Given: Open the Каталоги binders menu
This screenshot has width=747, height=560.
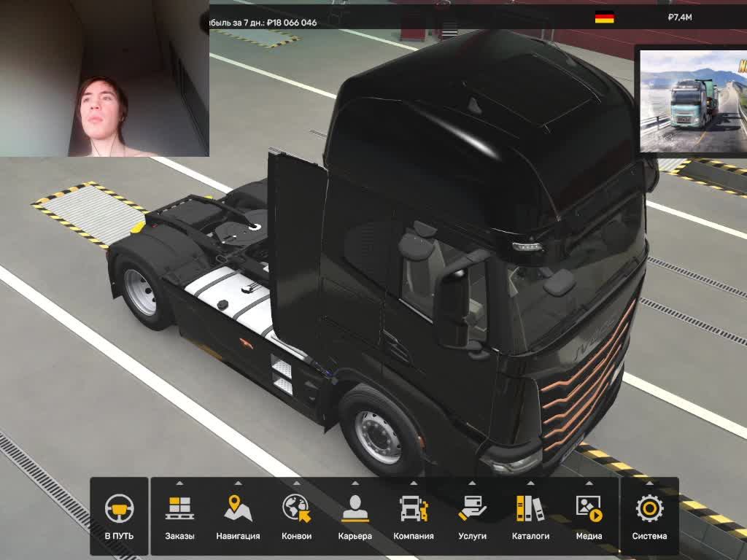Looking at the screenshot, I should 531,517.
